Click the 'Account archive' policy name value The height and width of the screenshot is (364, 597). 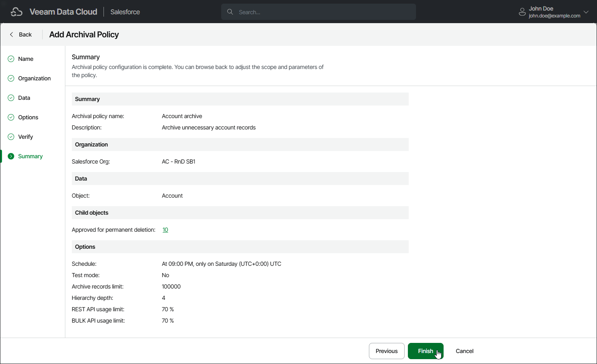point(182,116)
